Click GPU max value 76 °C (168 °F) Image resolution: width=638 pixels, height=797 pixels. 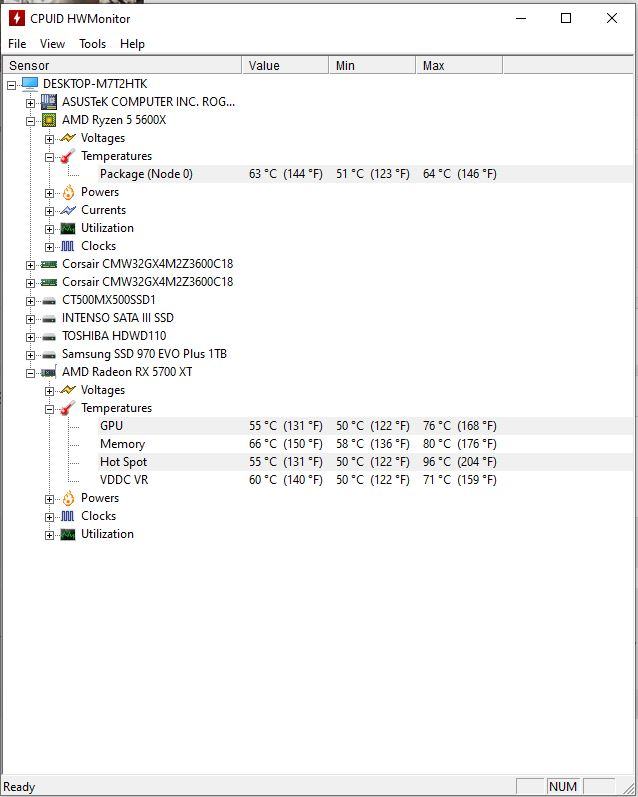pos(460,426)
